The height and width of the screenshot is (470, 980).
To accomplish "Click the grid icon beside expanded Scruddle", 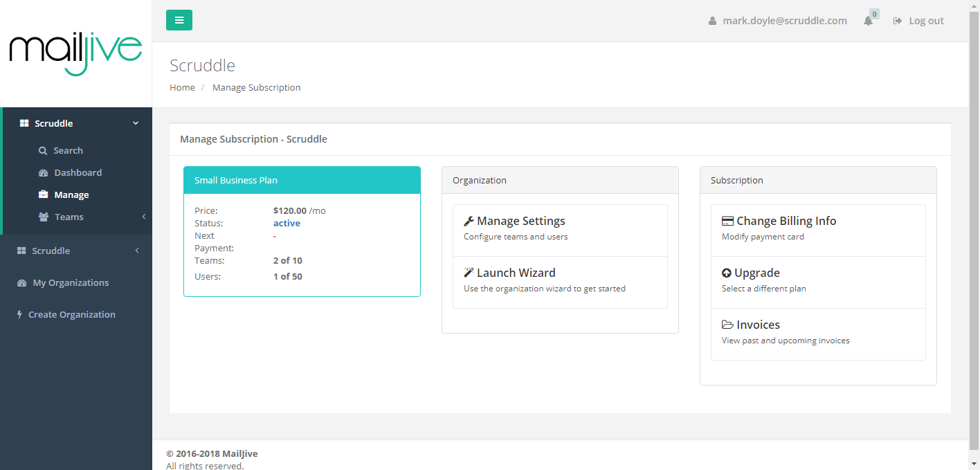I will (24, 123).
